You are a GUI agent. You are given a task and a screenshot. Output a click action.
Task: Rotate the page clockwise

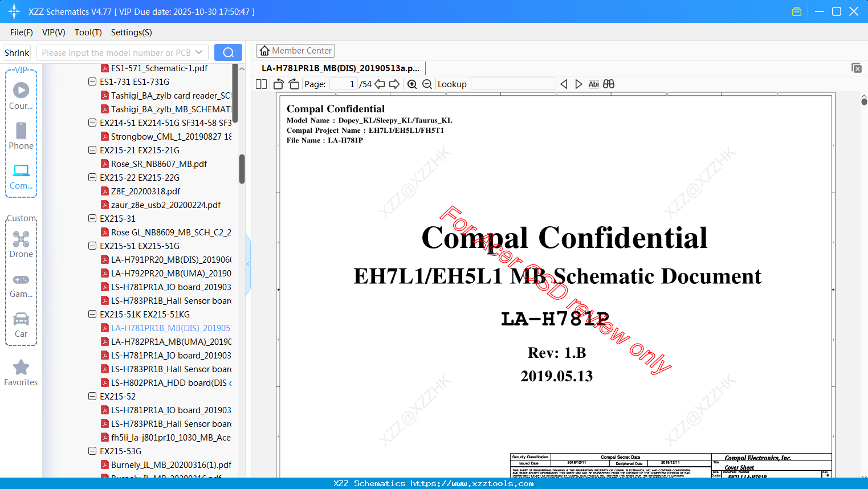tap(294, 84)
